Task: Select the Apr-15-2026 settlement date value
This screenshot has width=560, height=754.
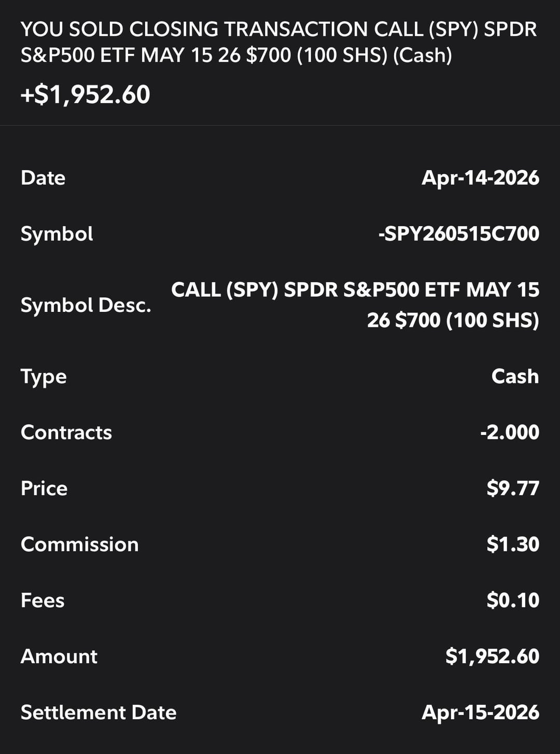Action: click(x=480, y=713)
